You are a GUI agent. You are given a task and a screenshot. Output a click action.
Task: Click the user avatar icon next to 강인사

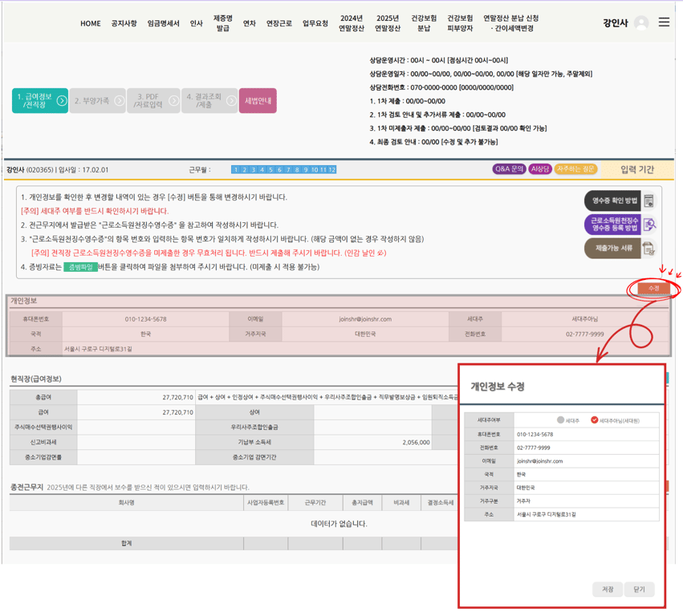(x=640, y=22)
